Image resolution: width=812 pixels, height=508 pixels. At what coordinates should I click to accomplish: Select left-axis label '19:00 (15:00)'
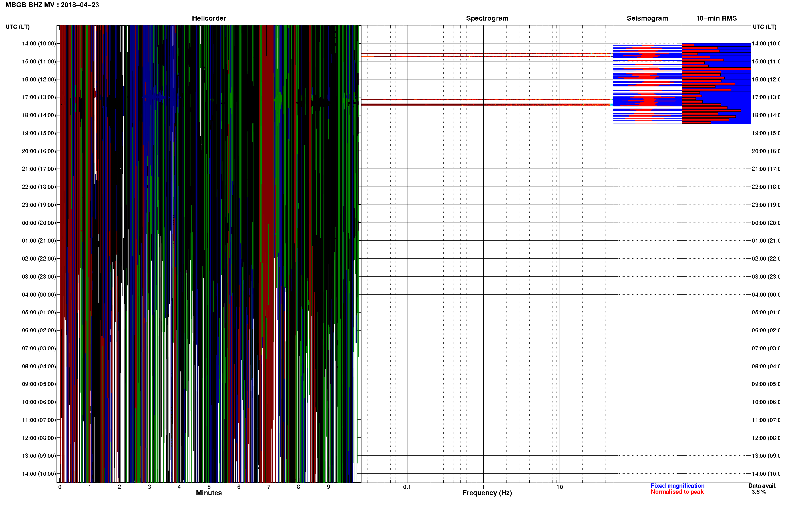pos(39,133)
